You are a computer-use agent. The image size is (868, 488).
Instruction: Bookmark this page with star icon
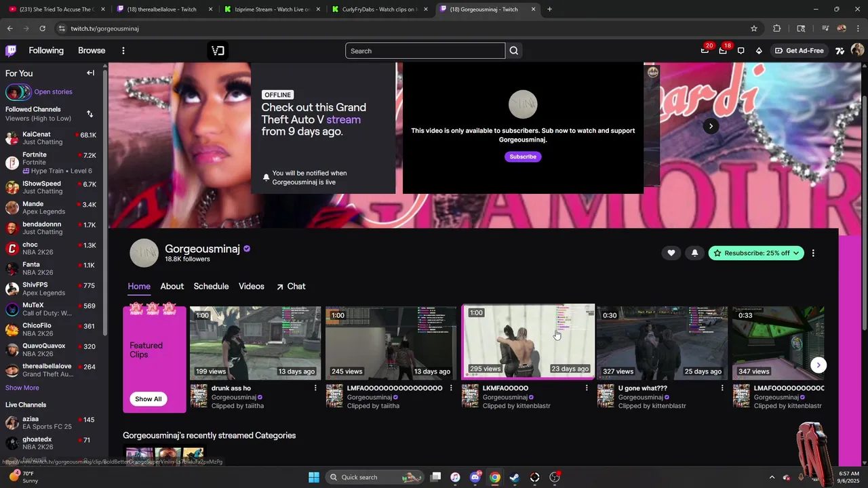(753, 28)
